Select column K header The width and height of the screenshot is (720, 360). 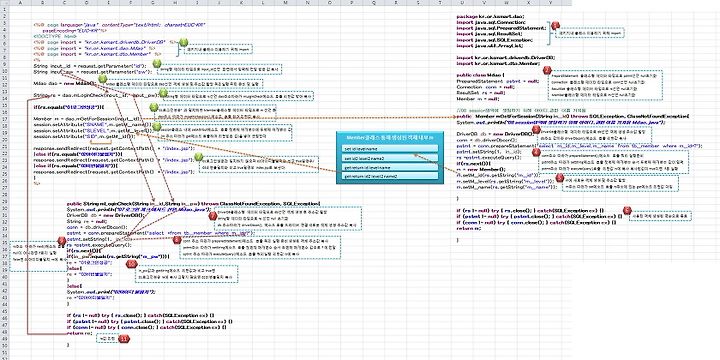[242, 3]
